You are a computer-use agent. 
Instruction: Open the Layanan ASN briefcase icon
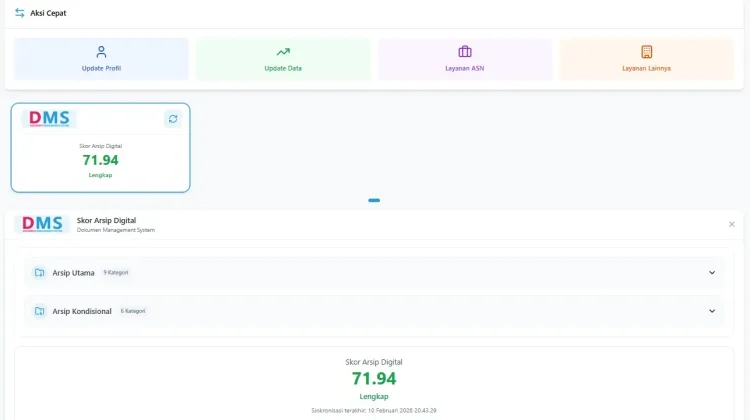[x=465, y=52]
